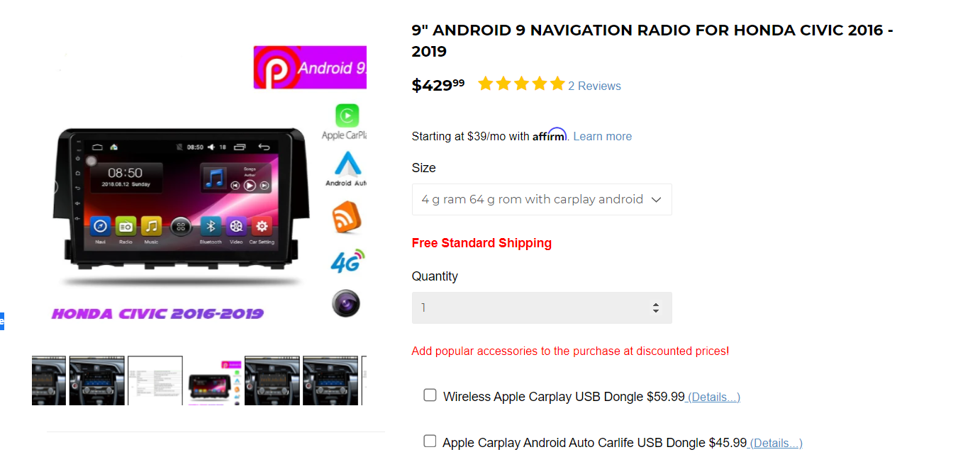Click the music note widget on radio screen
Image resolution: width=980 pixels, height=457 pixels.
tap(214, 177)
